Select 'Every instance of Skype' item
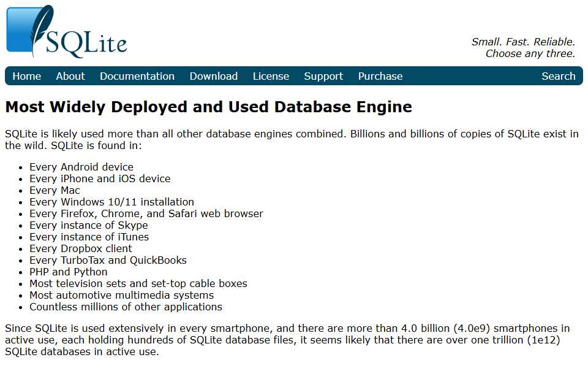The image size is (588, 368). pyautogui.click(x=88, y=225)
